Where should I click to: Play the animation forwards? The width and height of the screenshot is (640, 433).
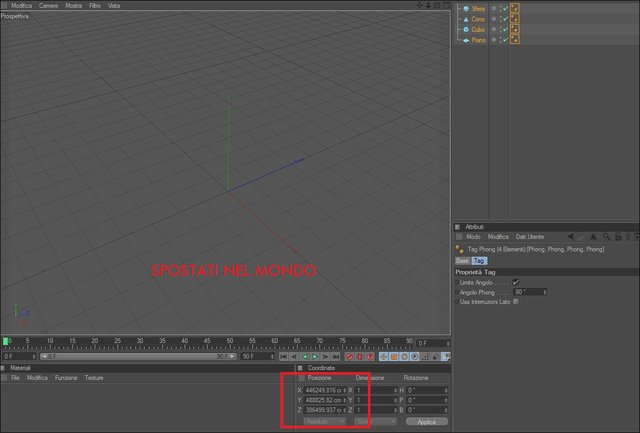tap(315, 357)
